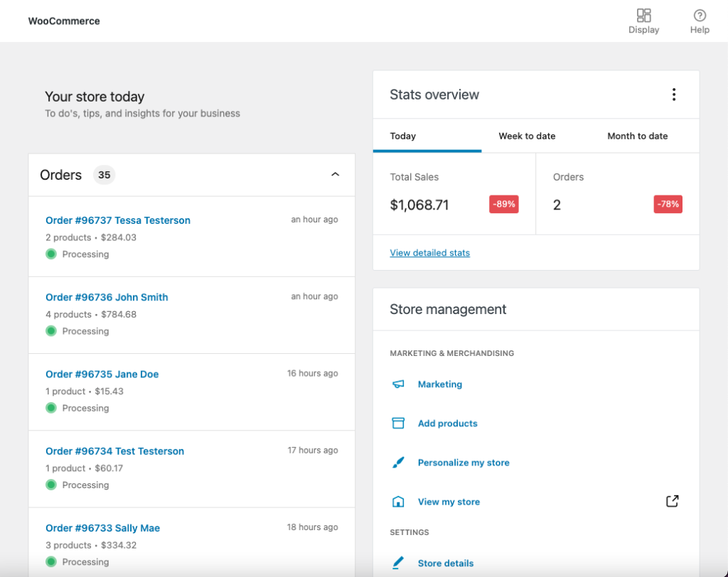728x577 pixels.
Task: Open the Add products link
Action: [x=447, y=424]
